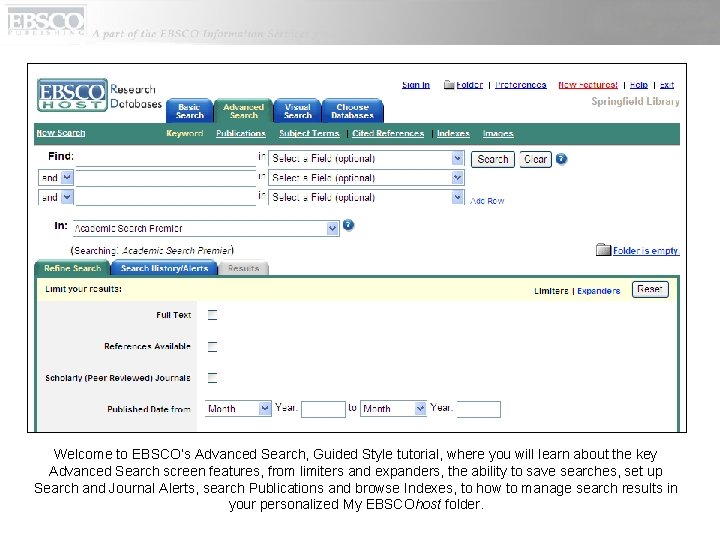Screen dimensions: 720x540
Task: Open third Select a Field dropdown
Action: pyautogui.click(x=366, y=197)
